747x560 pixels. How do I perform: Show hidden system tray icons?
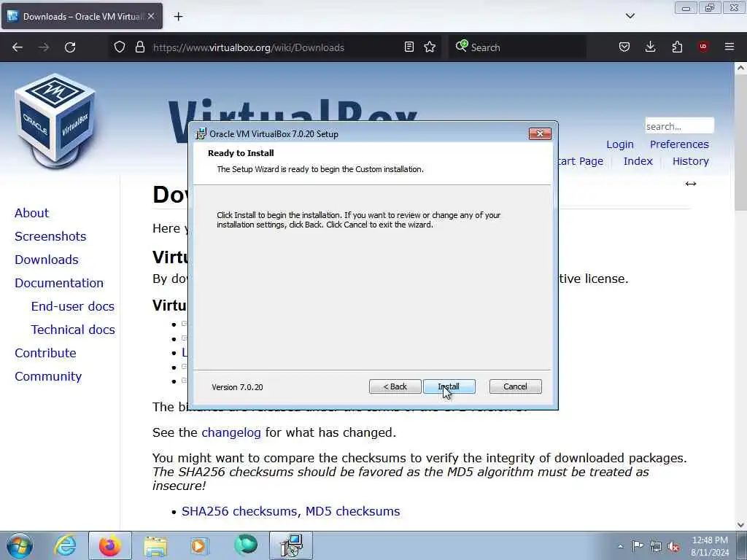620,546
